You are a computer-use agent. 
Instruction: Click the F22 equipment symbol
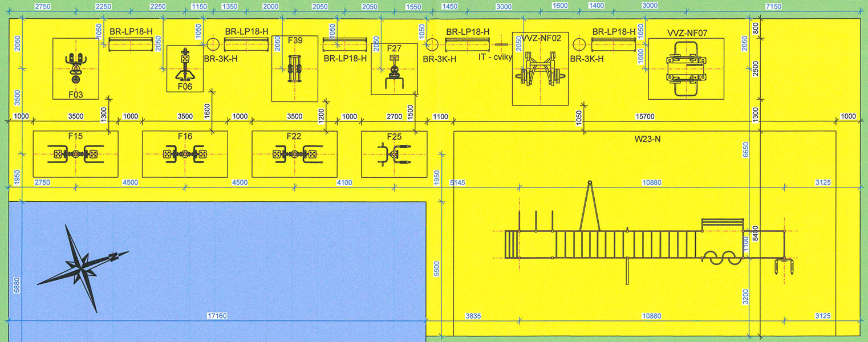[294, 154]
